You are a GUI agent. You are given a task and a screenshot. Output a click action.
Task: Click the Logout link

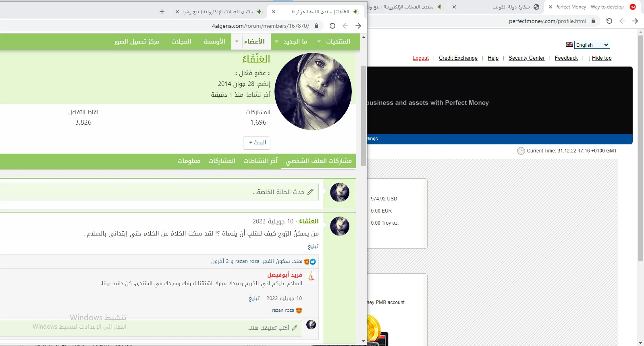(x=420, y=58)
